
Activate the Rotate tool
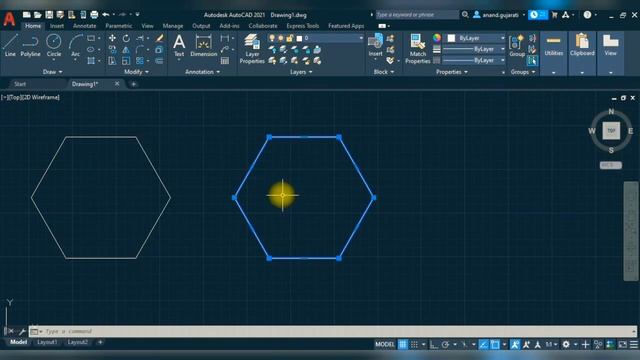tap(126, 38)
